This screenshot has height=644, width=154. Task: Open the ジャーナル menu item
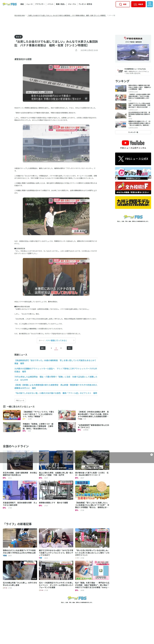pos(72,4)
